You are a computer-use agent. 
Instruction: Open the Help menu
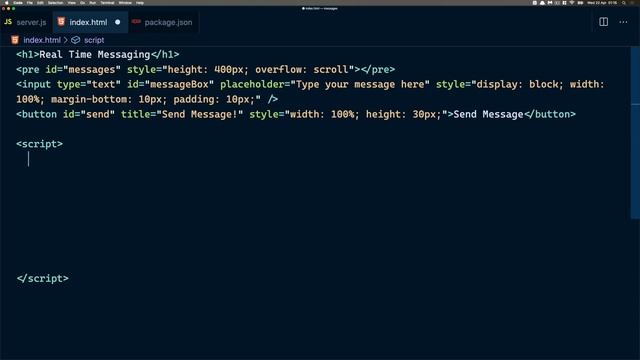pos(140,2)
